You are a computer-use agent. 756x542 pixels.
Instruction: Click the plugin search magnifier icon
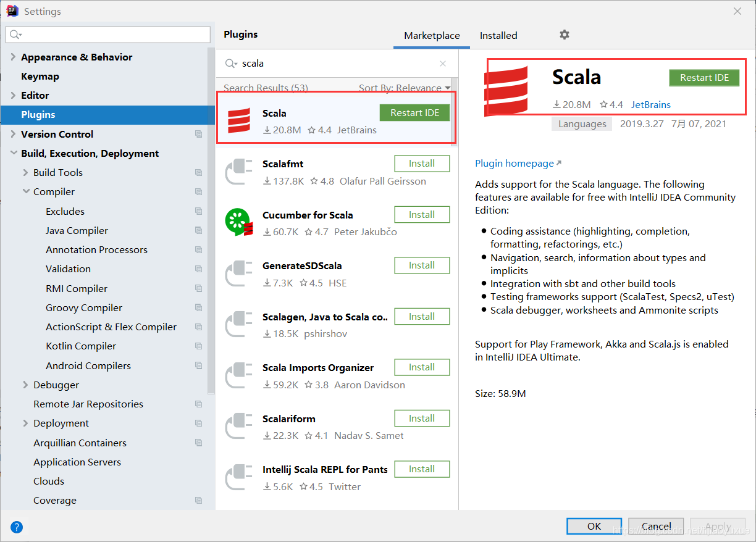click(231, 64)
